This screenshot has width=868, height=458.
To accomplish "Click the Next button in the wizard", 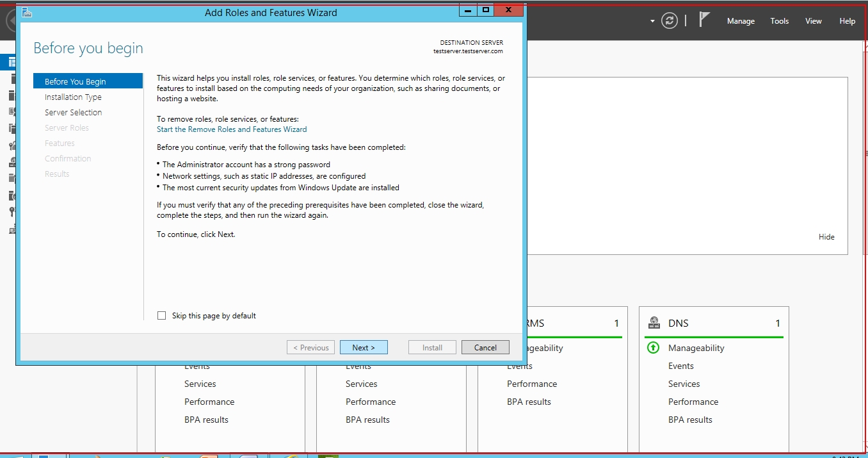I will tap(363, 348).
